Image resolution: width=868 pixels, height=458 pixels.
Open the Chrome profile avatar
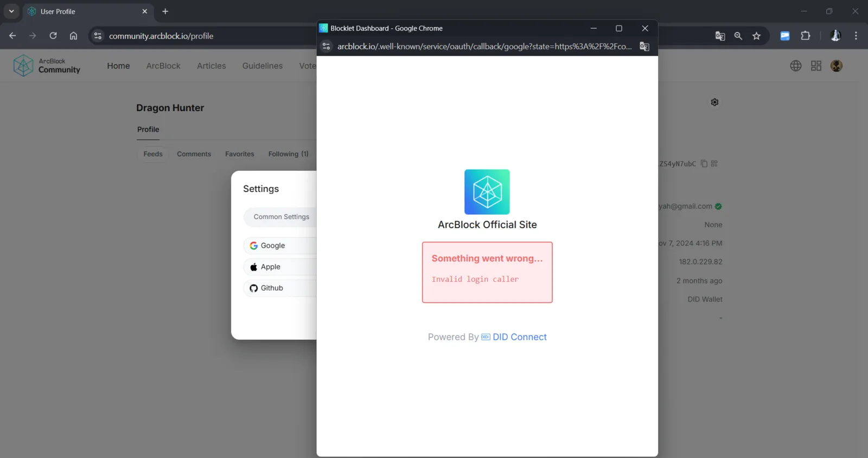[x=836, y=36]
